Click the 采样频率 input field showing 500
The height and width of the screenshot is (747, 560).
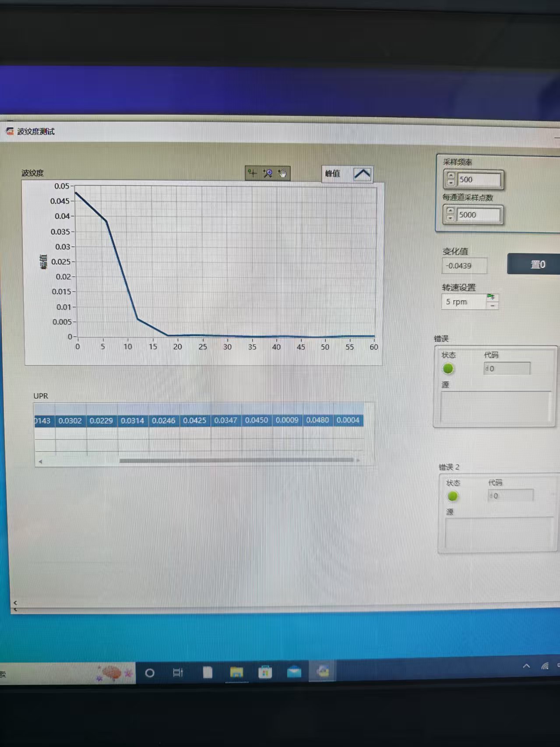pyautogui.click(x=478, y=180)
